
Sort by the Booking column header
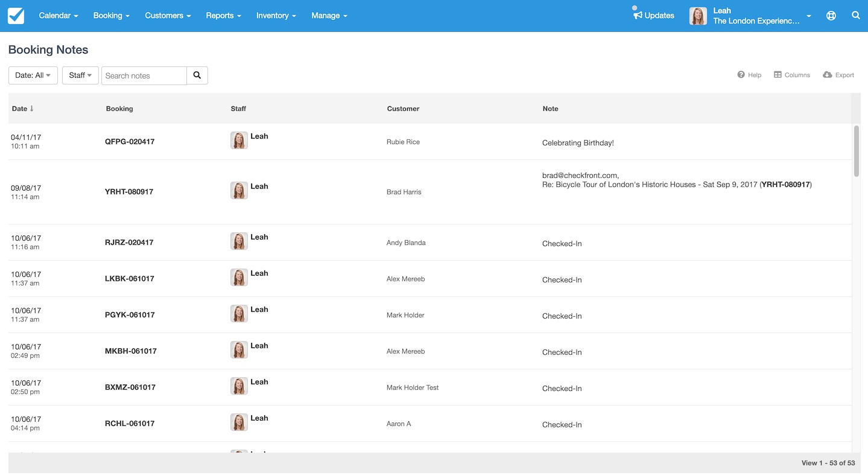pos(119,109)
